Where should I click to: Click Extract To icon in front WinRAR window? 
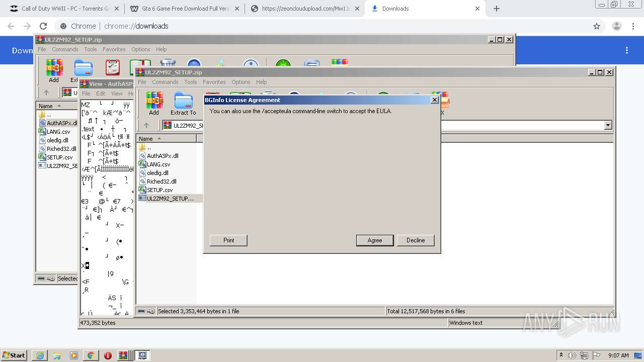[183, 104]
